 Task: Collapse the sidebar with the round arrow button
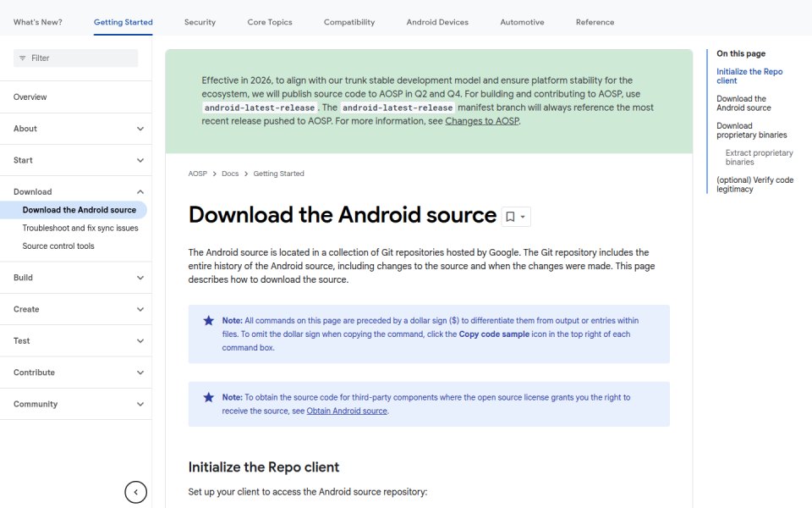point(135,492)
